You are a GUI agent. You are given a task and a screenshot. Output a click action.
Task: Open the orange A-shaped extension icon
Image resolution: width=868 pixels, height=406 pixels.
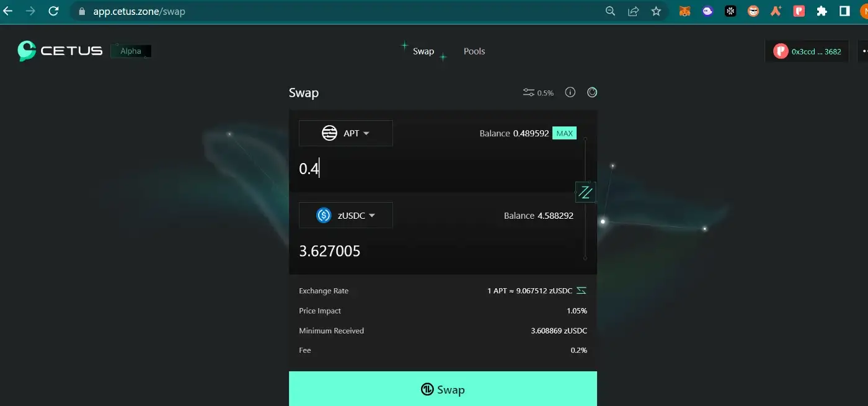[776, 11]
